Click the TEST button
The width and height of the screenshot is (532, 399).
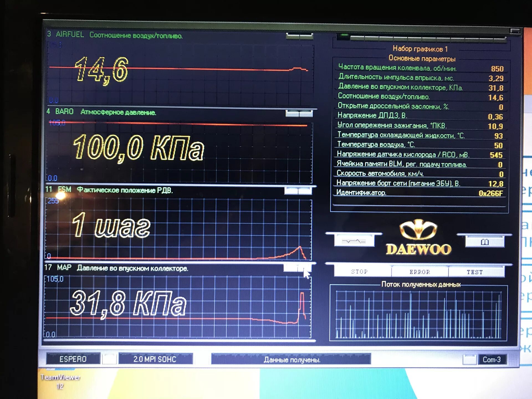coord(475,272)
